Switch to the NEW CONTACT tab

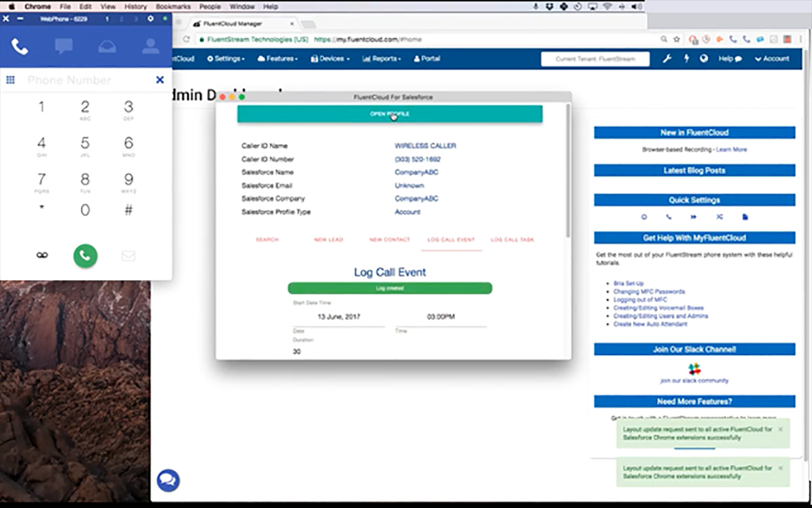[x=390, y=240]
